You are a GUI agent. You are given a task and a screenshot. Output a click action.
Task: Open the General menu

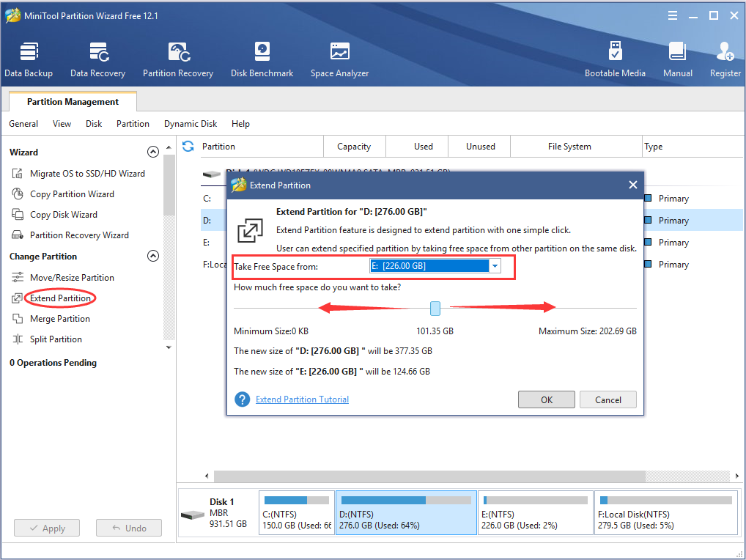[23, 124]
